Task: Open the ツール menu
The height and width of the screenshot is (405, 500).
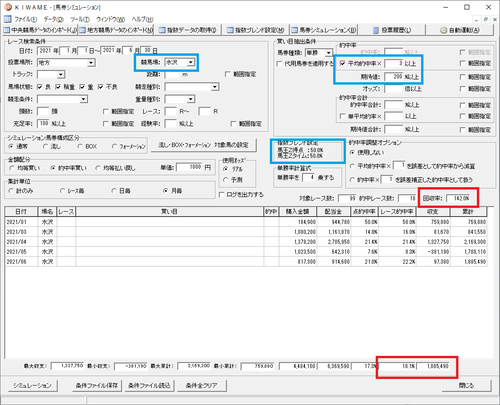Action: 80,19
